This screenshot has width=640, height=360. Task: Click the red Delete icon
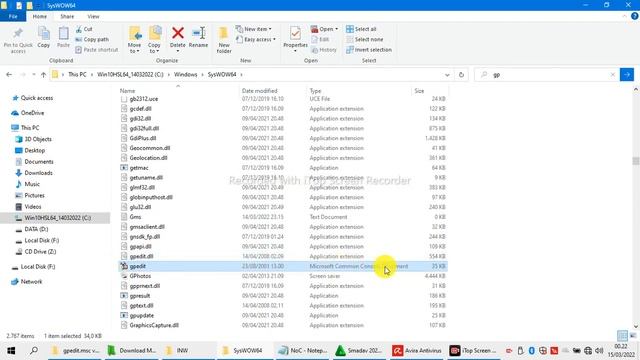pos(178,33)
